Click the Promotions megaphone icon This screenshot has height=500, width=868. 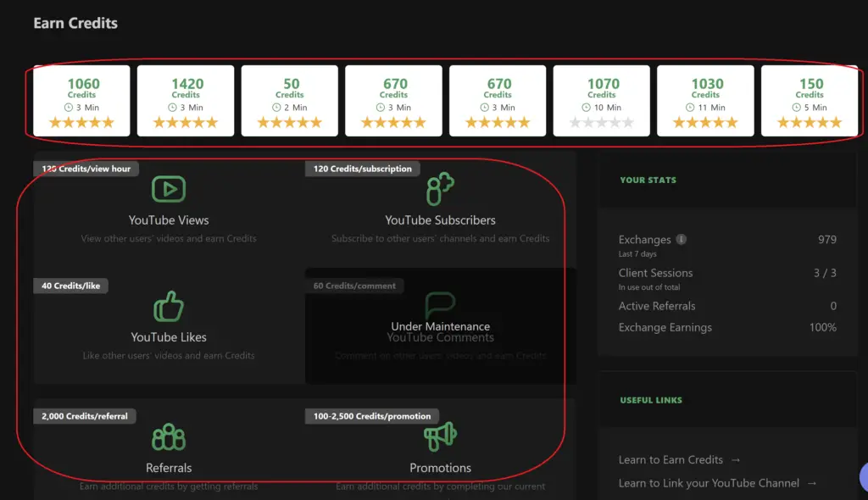pyautogui.click(x=440, y=436)
